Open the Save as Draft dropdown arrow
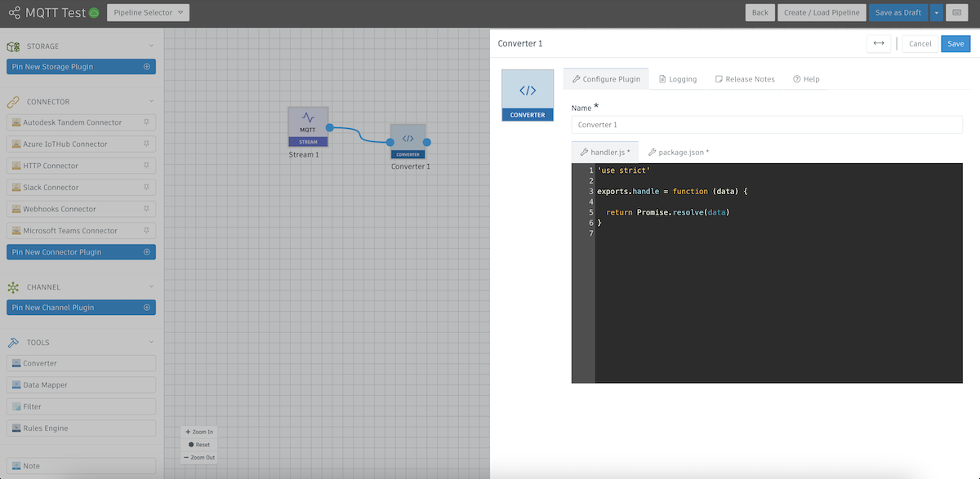Image resolution: width=980 pixels, height=479 pixels. coord(936,12)
